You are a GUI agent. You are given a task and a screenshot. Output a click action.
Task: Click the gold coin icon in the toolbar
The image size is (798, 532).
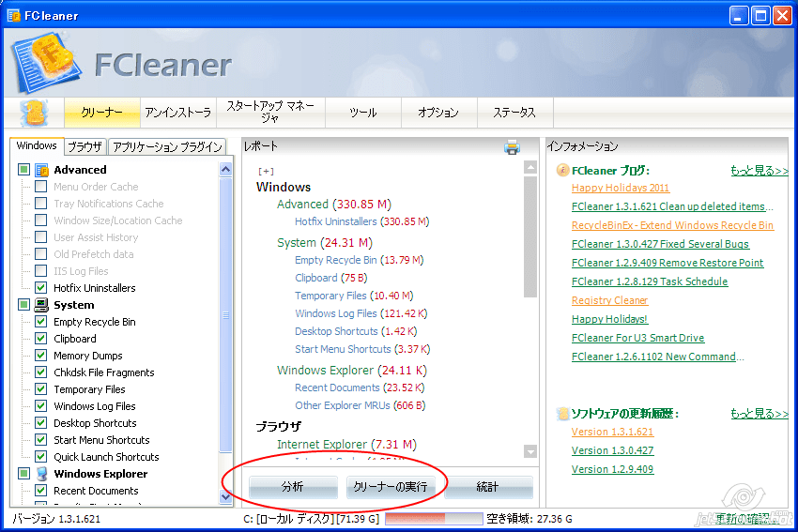pos(34,112)
